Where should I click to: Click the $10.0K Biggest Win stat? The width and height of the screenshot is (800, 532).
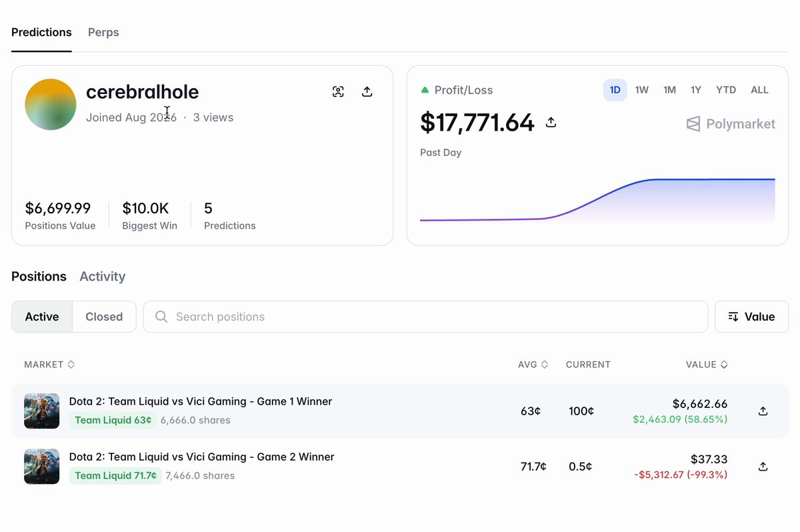click(x=149, y=216)
